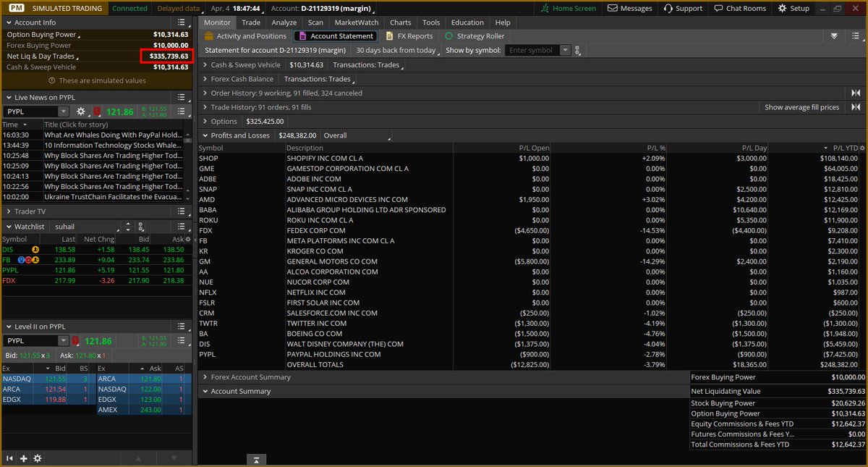Click Trade History collapse-all icon at right
The width and height of the screenshot is (868, 467).
coord(856,107)
